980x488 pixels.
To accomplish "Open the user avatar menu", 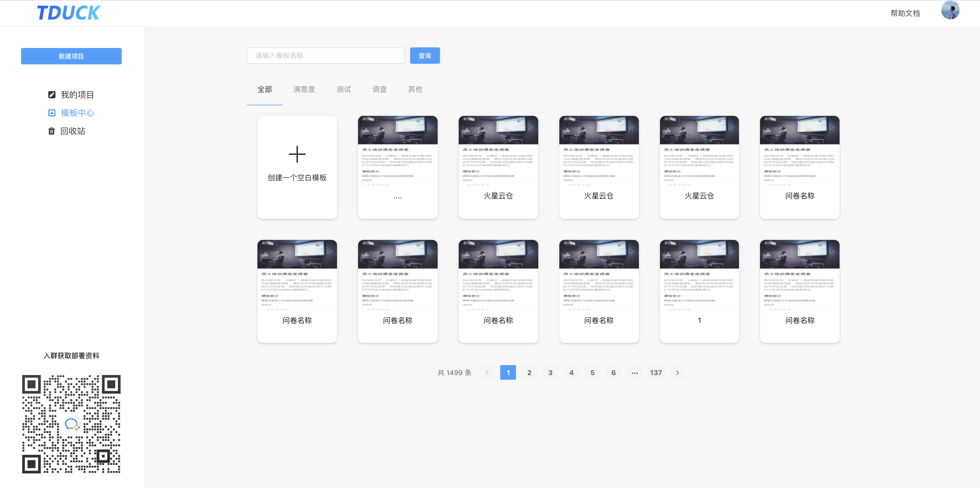I will coord(950,10).
